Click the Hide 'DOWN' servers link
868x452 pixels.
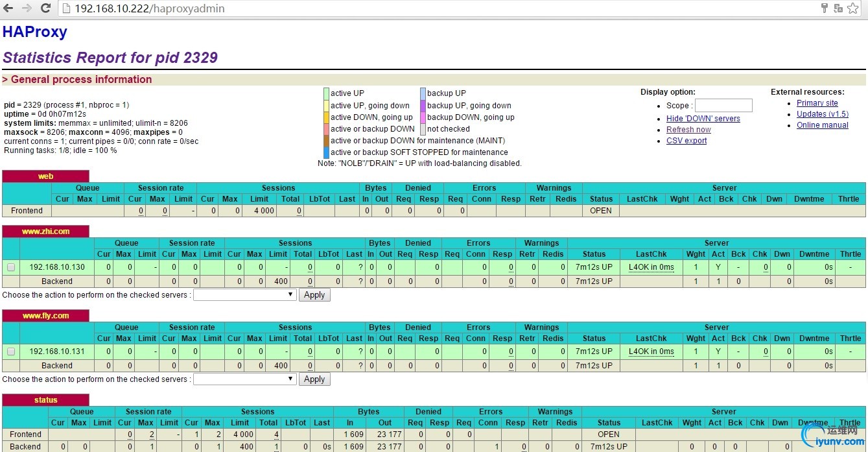coord(703,119)
